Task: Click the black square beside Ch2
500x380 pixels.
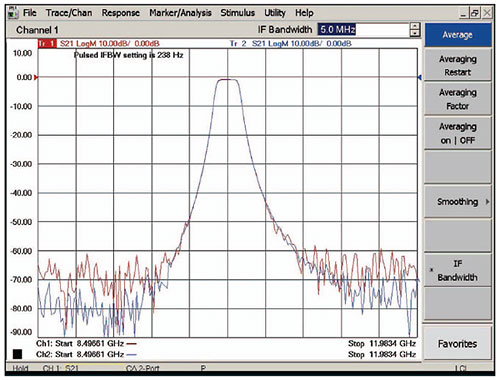Action: (17, 354)
